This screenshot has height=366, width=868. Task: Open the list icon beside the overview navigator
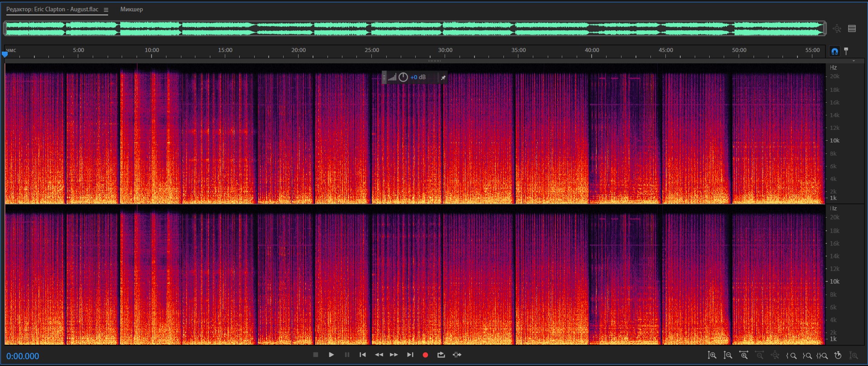click(x=852, y=29)
